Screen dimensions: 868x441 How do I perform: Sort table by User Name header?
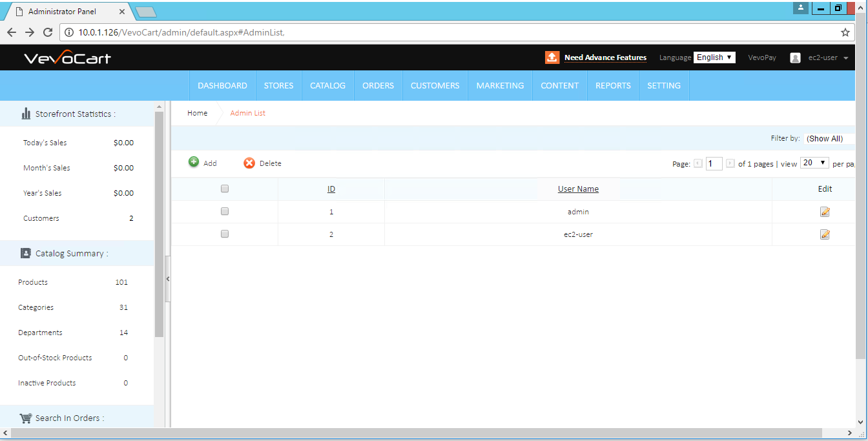pos(578,189)
